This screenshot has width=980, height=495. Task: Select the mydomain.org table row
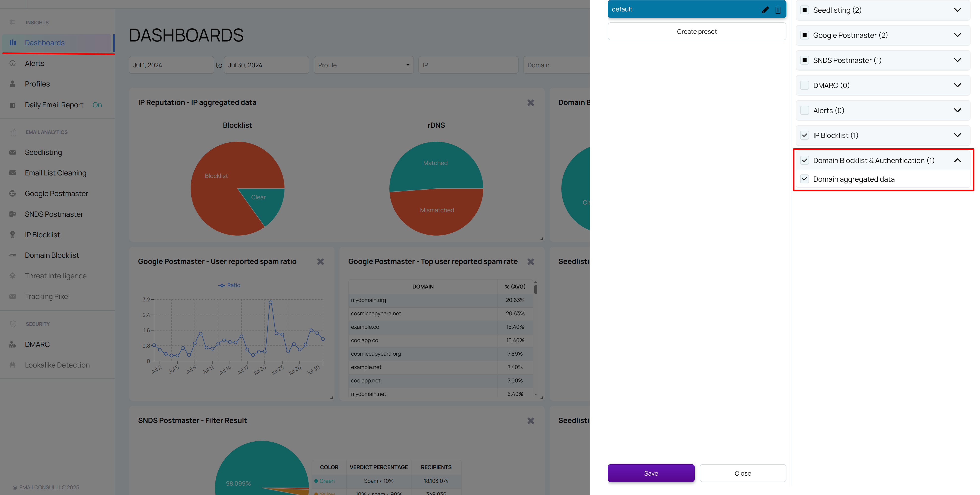pyautogui.click(x=440, y=300)
